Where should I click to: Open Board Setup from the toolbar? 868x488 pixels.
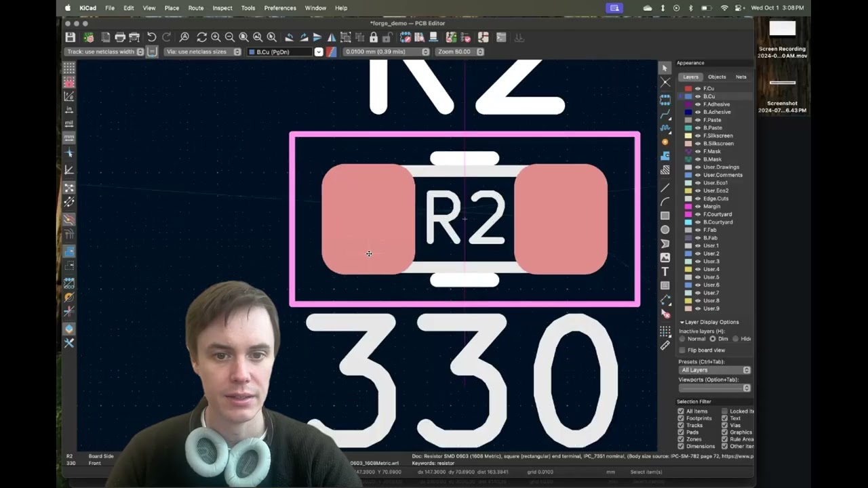(88, 37)
